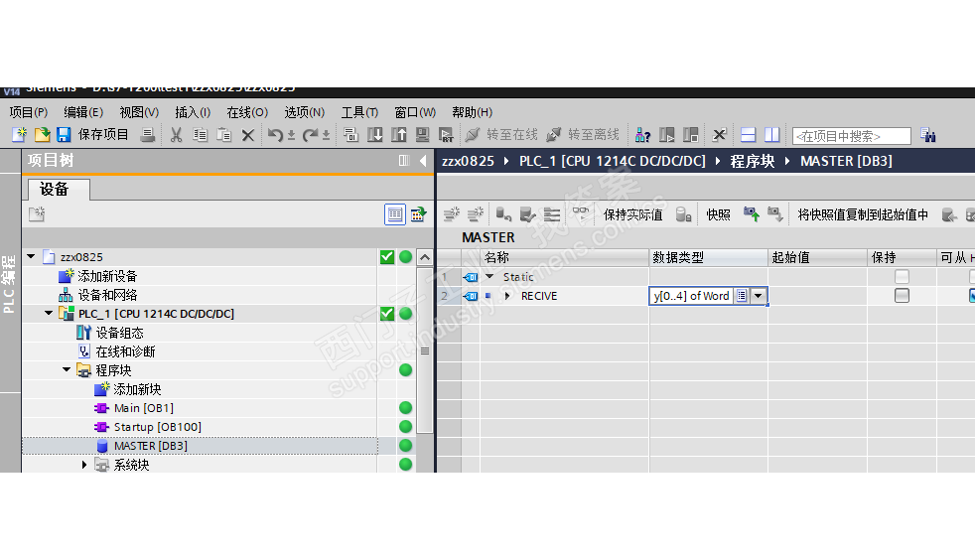Toggle project tree column view icon
The width and height of the screenshot is (975, 560).
[404, 161]
